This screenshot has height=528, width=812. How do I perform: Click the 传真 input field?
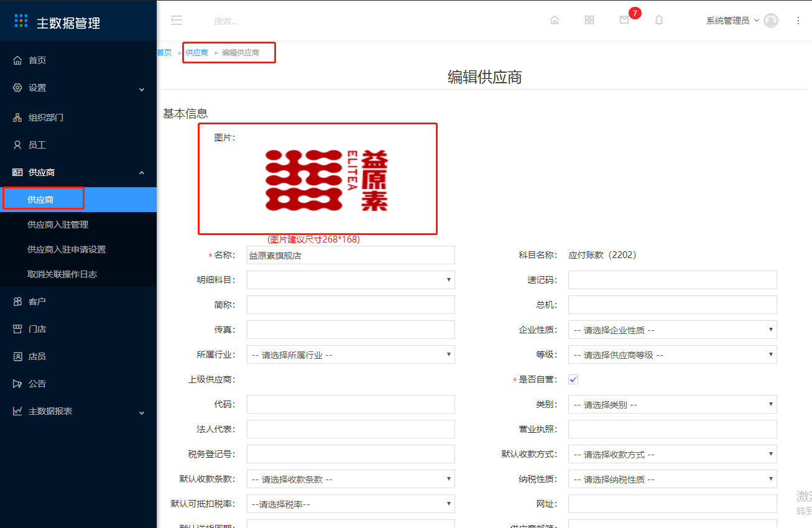click(x=351, y=330)
